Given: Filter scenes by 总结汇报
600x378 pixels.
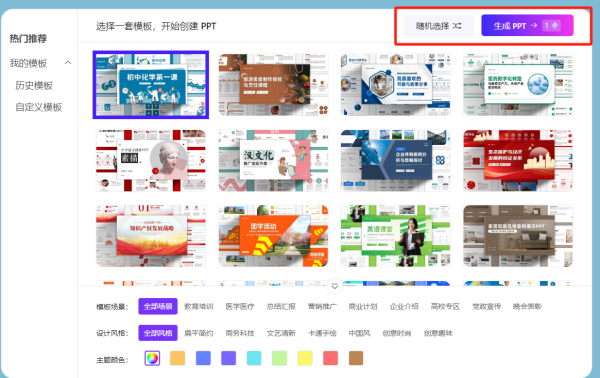Looking at the screenshot, I should tap(281, 306).
